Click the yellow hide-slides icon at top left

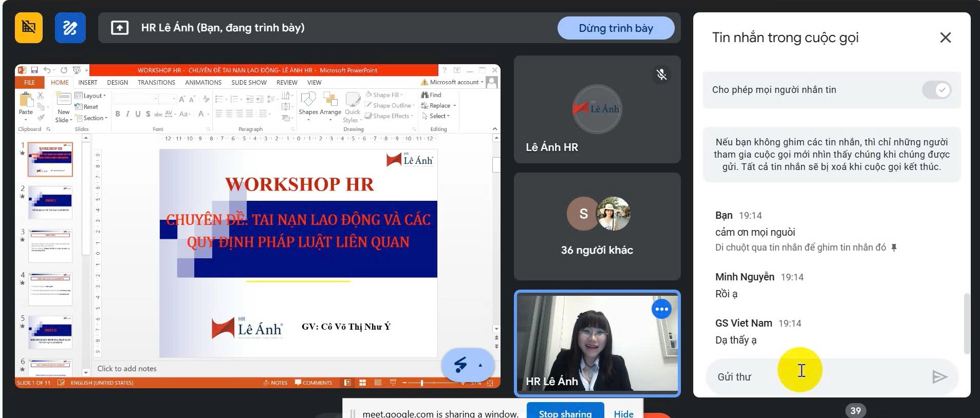29,27
